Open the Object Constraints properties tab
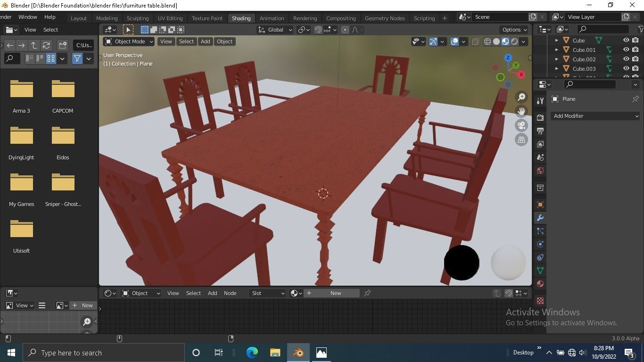The image size is (644, 362). (x=540, y=257)
